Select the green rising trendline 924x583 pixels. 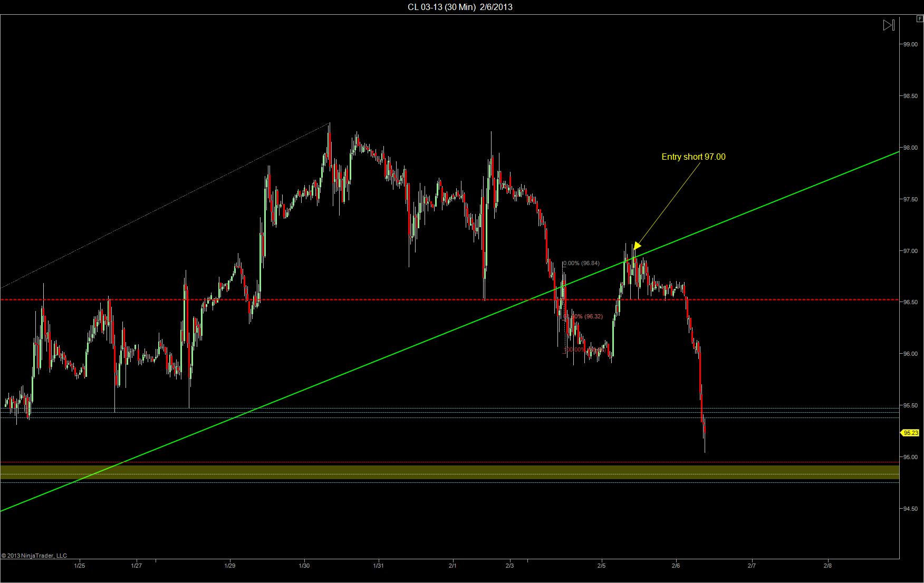[449, 332]
